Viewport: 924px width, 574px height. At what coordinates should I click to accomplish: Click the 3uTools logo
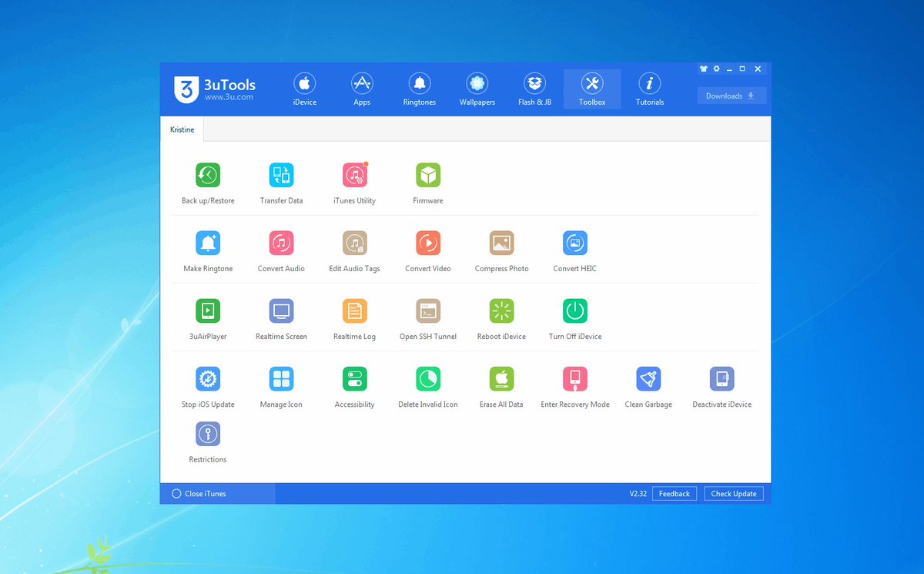[x=215, y=89]
